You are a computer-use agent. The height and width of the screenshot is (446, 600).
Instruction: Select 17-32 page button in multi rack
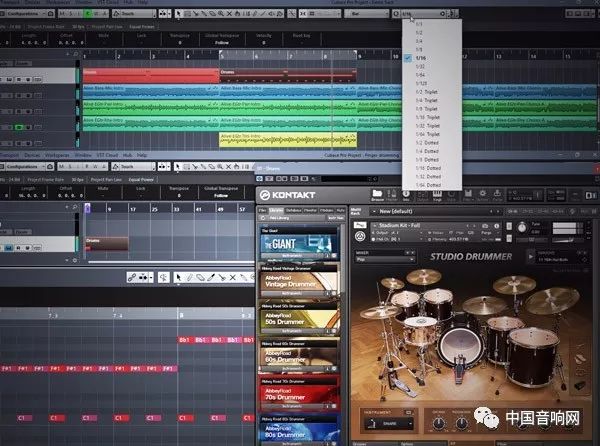click(x=527, y=211)
